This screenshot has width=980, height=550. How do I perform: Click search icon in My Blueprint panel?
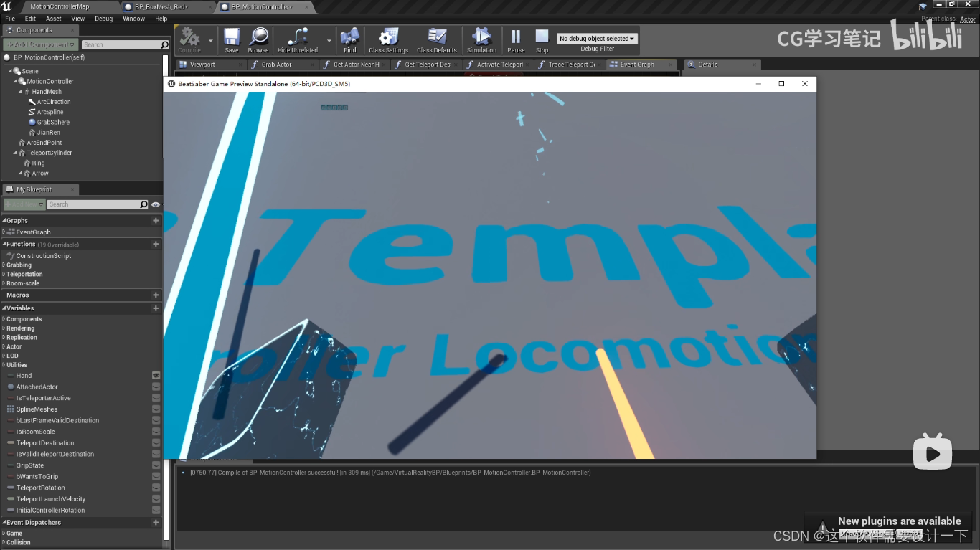pyautogui.click(x=143, y=204)
